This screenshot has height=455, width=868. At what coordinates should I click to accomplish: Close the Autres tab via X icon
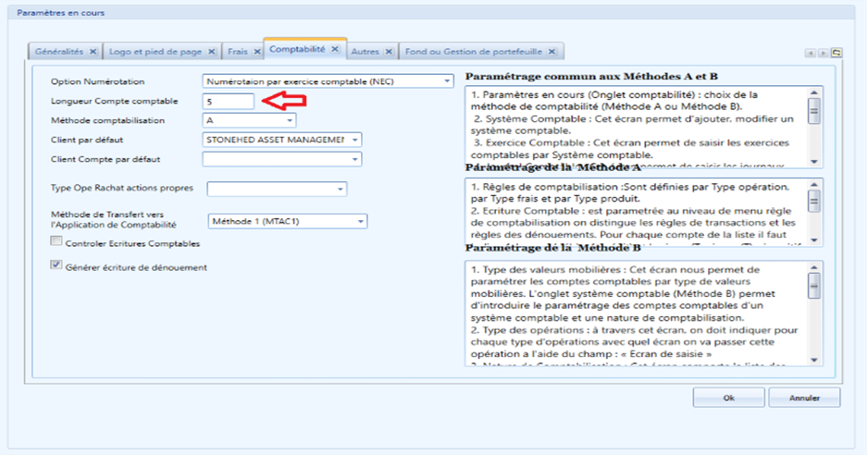click(x=389, y=52)
